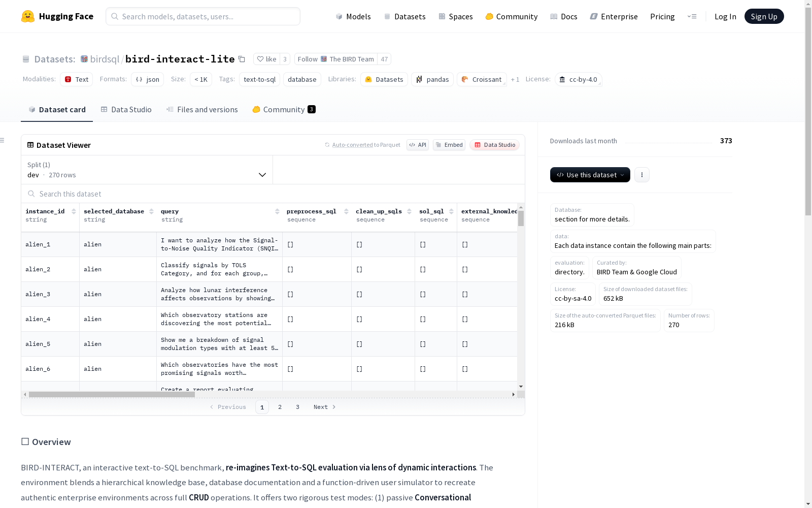812x508 pixels.
Task: Open the birdsql organization link
Action: [104, 59]
